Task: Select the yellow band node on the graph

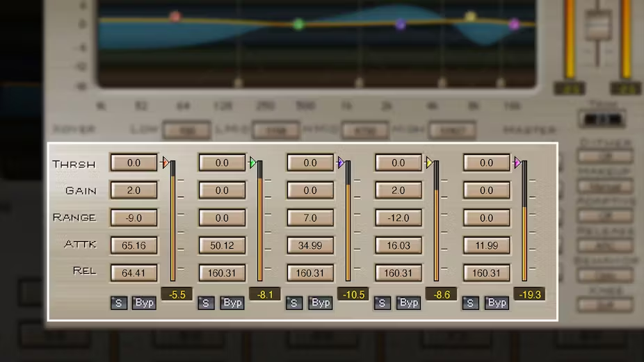Action: click(470, 16)
